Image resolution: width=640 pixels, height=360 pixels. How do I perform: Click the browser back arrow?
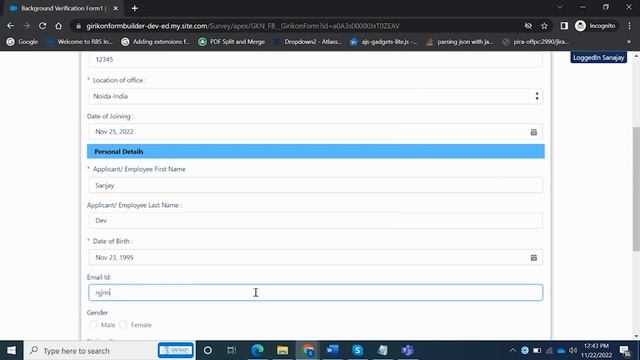point(11,26)
